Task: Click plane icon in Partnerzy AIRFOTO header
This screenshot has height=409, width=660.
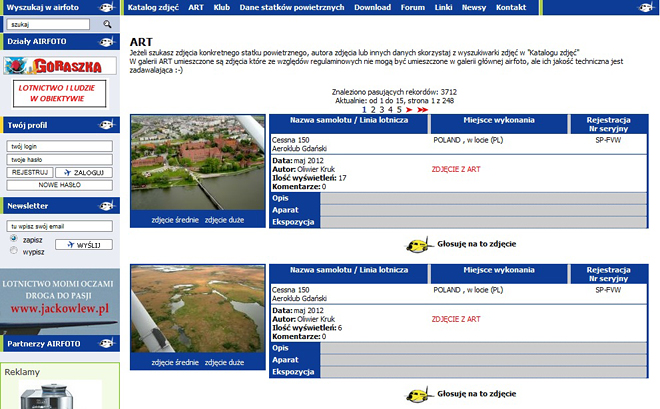Action: (x=107, y=344)
